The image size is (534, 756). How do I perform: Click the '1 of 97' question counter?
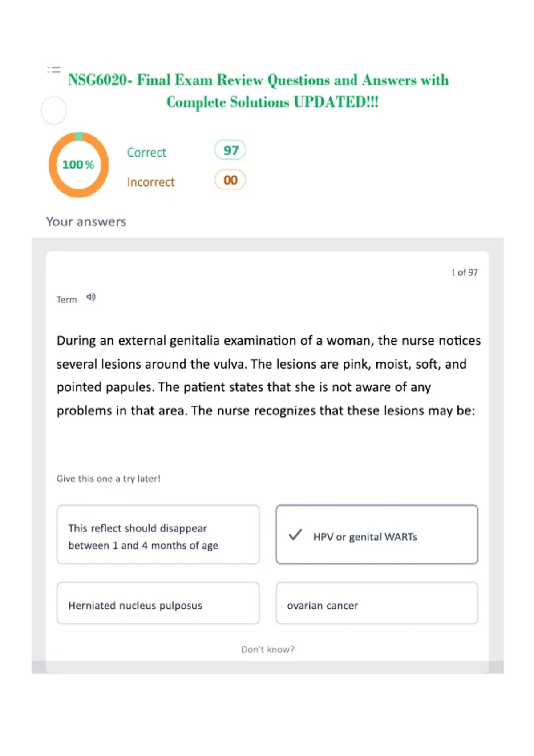[x=465, y=272]
